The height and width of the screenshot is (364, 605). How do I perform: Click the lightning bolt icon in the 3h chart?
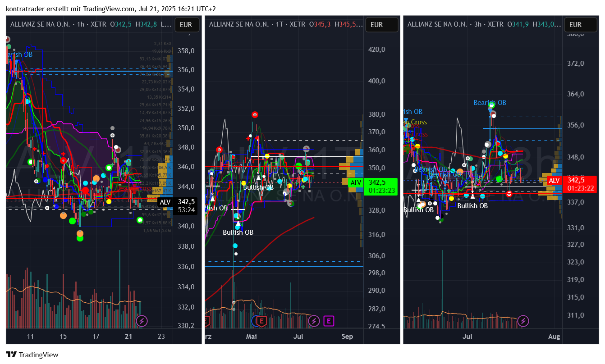523,321
